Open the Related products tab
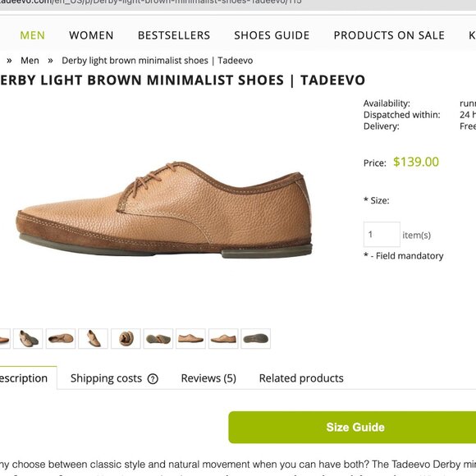This screenshot has width=476, height=476. pyautogui.click(x=301, y=378)
